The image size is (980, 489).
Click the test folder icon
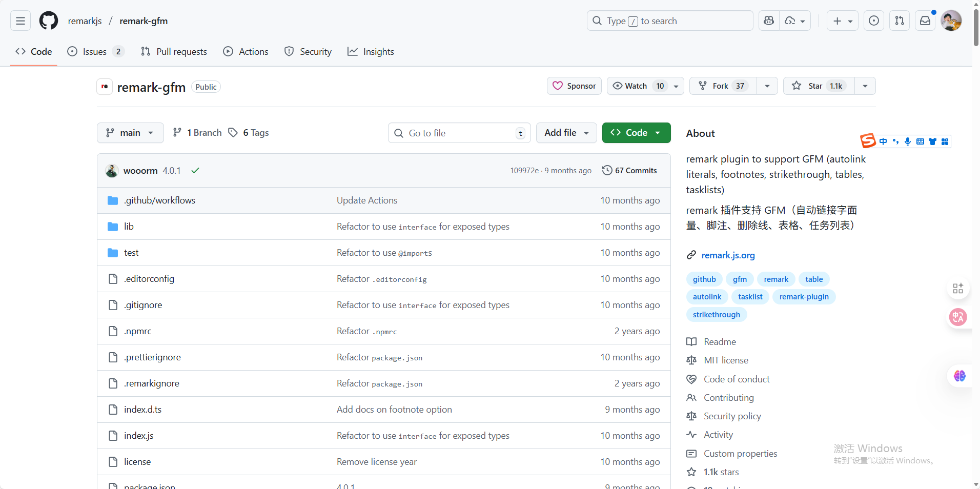click(113, 253)
